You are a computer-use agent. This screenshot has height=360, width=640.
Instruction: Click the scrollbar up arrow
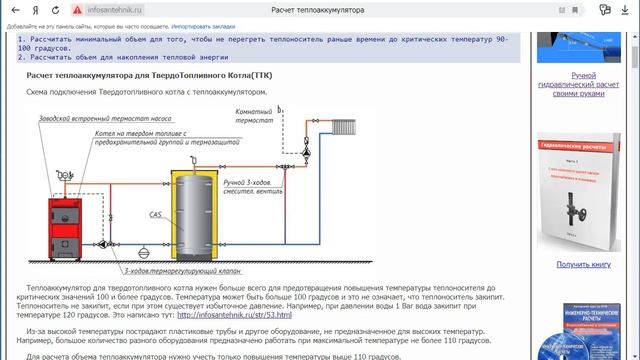[x=635, y=36]
